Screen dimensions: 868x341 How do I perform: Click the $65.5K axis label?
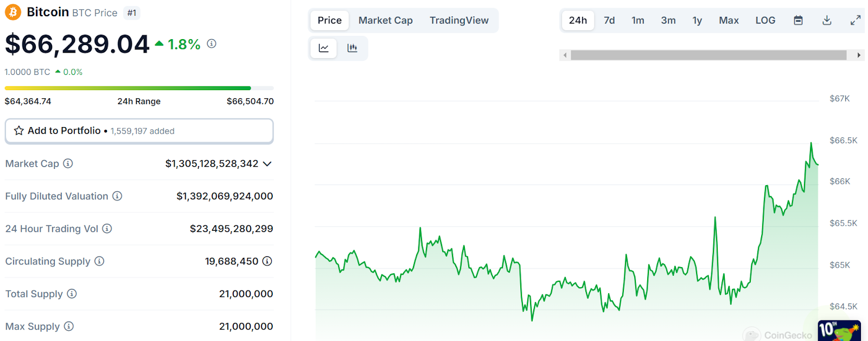[844, 223]
